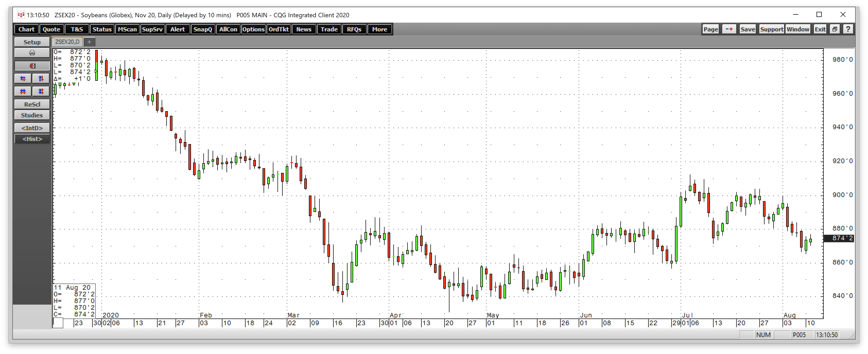
Task: Open help with the question mark button
Action: pos(848,29)
